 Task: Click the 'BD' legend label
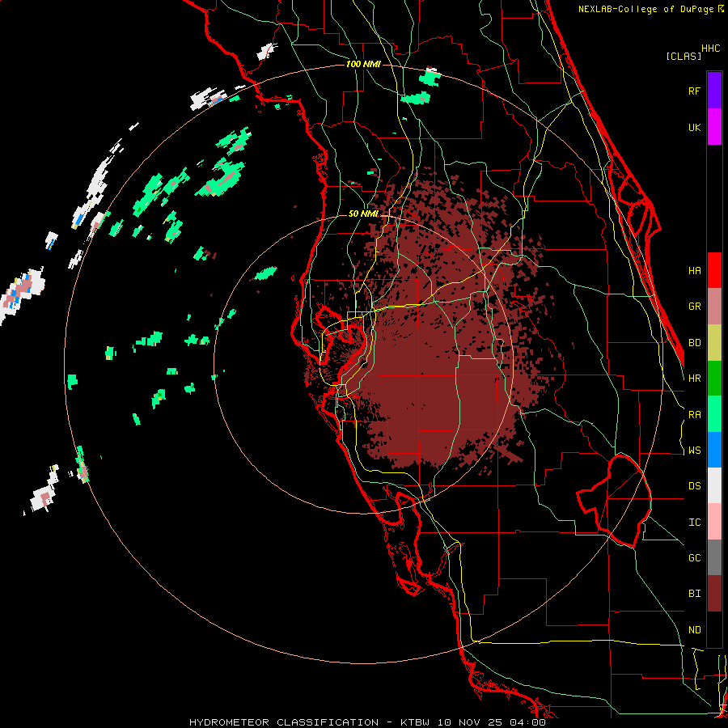click(x=694, y=343)
